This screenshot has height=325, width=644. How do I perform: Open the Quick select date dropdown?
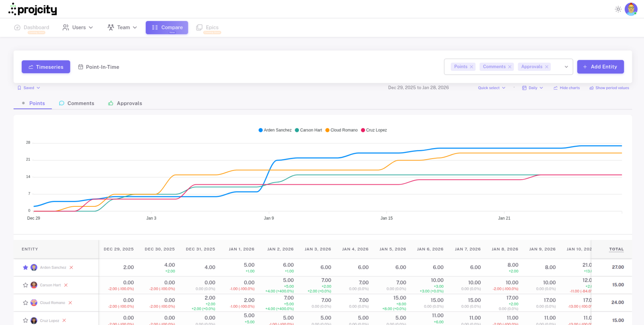pyautogui.click(x=491, y=88)
